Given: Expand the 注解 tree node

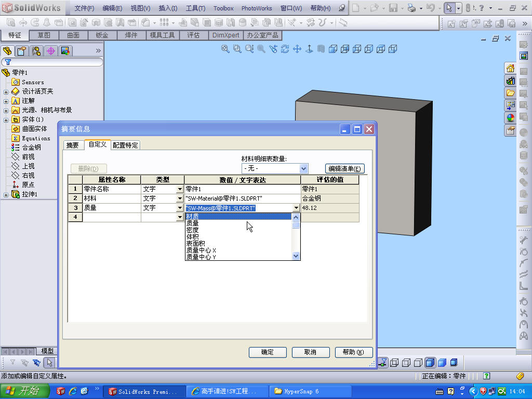Looking at the screenshot, I should 6,101.
